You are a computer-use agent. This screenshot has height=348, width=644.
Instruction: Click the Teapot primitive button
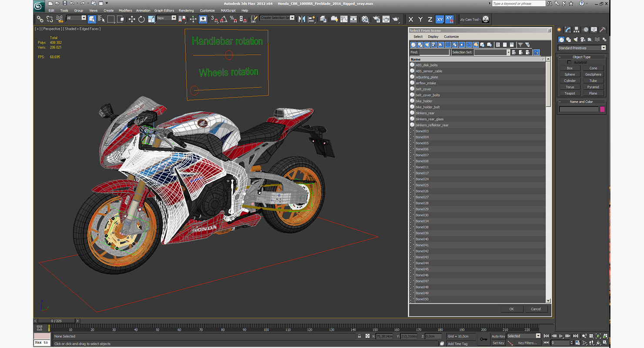pyautogui.click(x=570, y=94)
